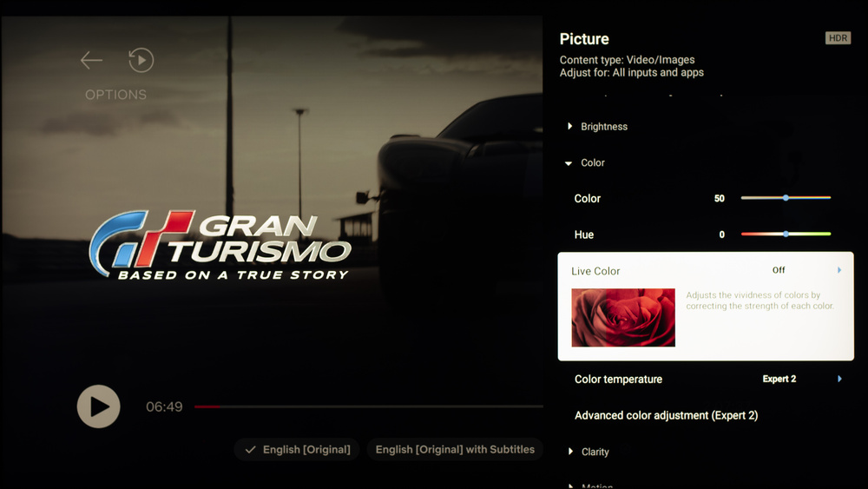Screen dimensions: 868x489
Task: Collapse the Color section
Action: 592,163
